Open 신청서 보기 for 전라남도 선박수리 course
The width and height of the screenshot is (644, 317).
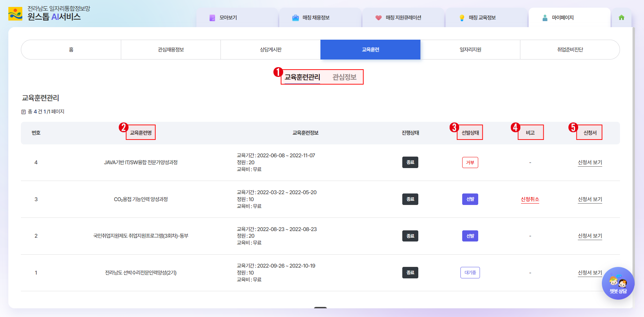[590, 273]
